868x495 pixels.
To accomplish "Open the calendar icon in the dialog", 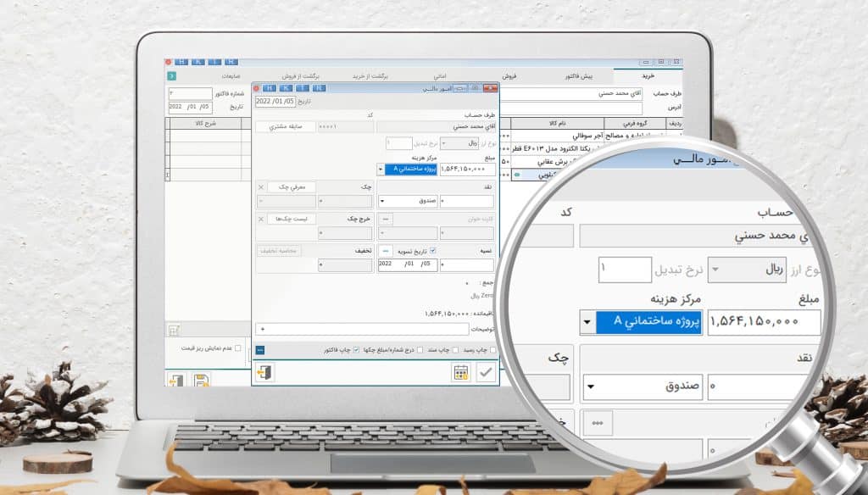I will [x=461, y=373].
